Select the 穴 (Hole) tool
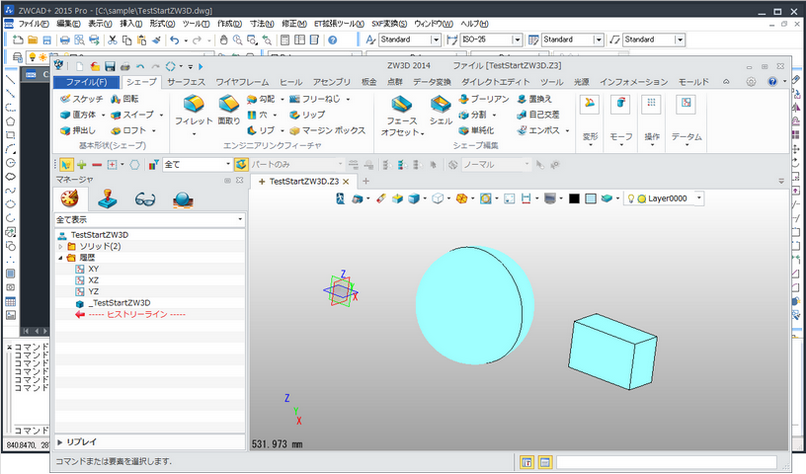Screen dimensions: 806x474 click(x=258, y=115)
